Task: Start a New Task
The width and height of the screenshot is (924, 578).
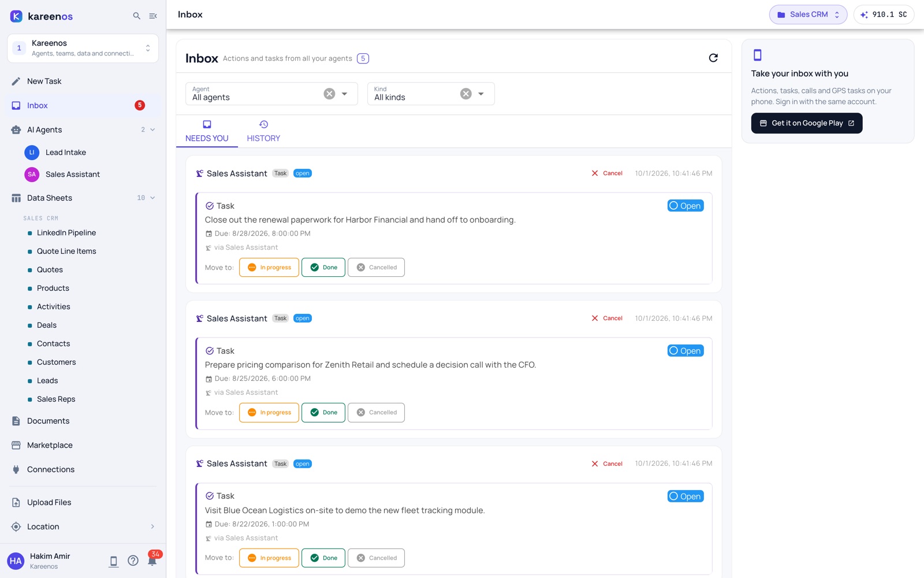Action: click(44, 81)
